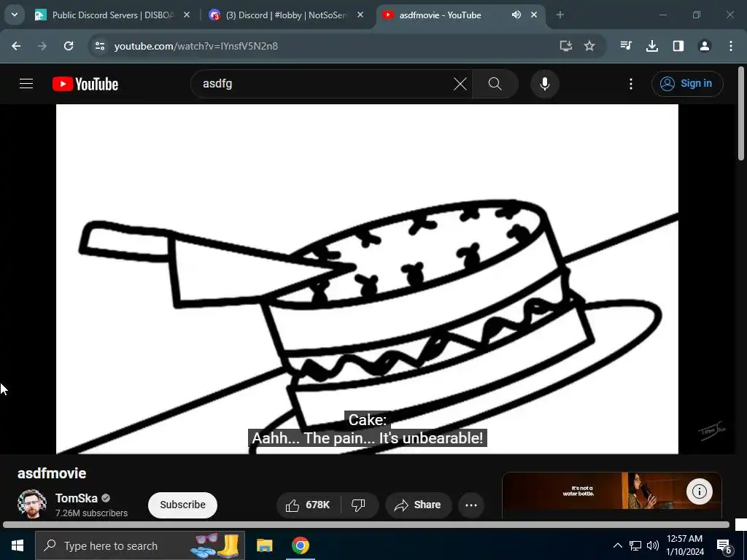Install YouTube app icon in address bar
The image size is (747, 560).
tap(565, 46)
